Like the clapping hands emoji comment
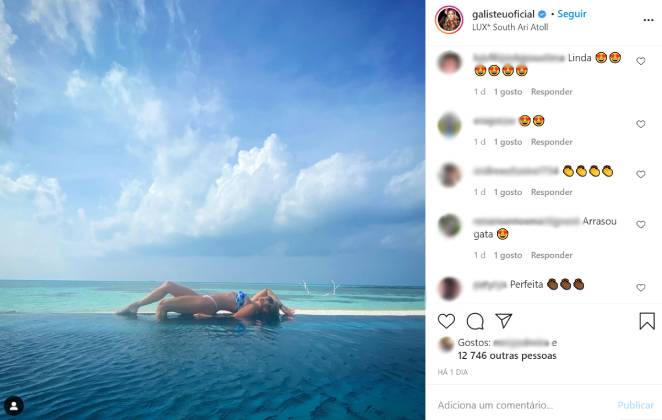 641,174
